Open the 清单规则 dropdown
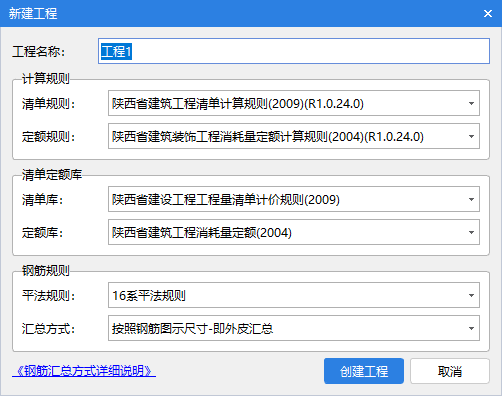The image size is (502, 396). 294,103
